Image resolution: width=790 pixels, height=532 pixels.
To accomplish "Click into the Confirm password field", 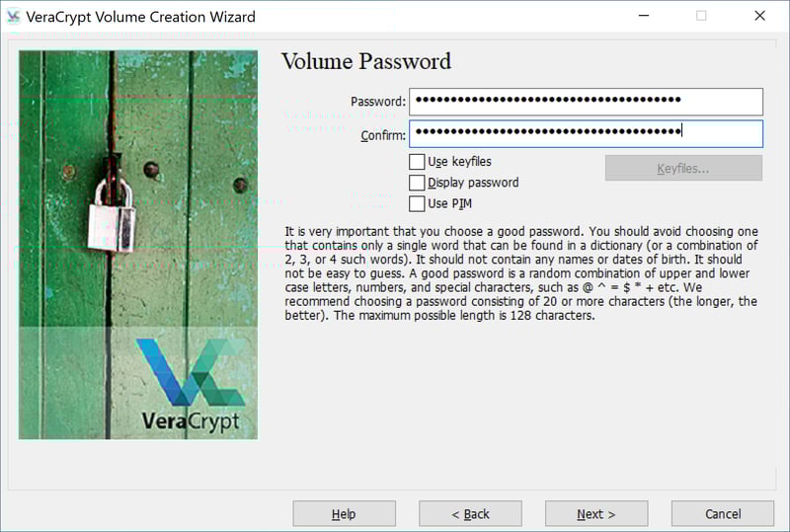I will pos(586,133).
